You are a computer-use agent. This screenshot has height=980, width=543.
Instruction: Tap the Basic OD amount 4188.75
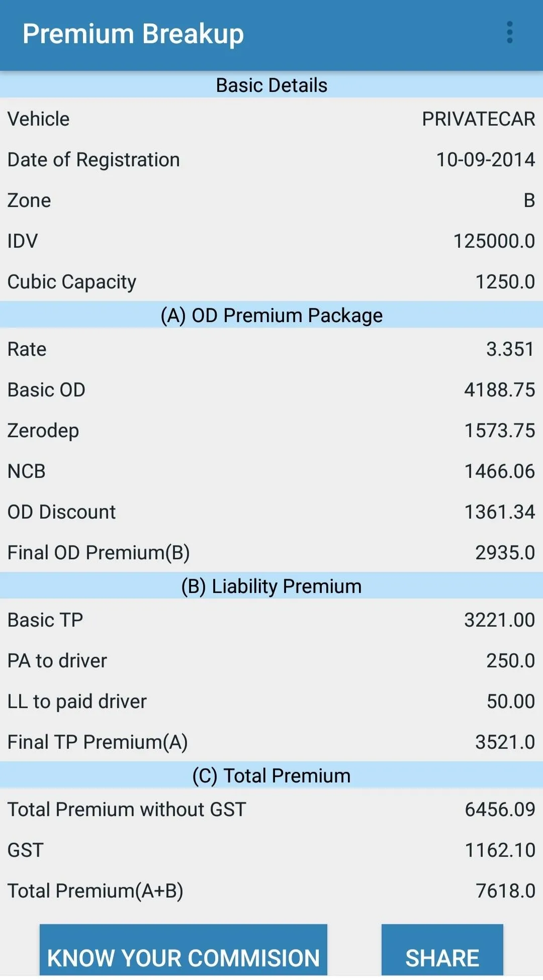(499, 390)
